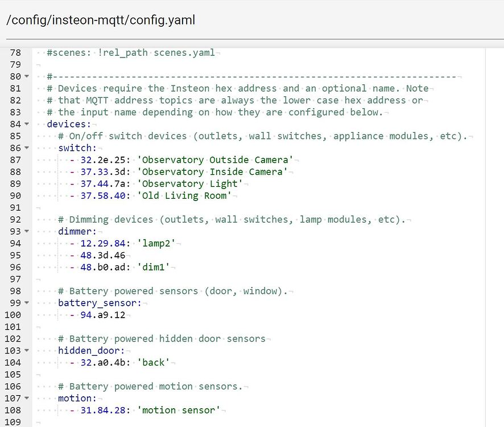Image resolution: width=504 pixels, height=427 pixels.
Task: Place cursor on 'devices:' key
Action: [x=69, y=124]
